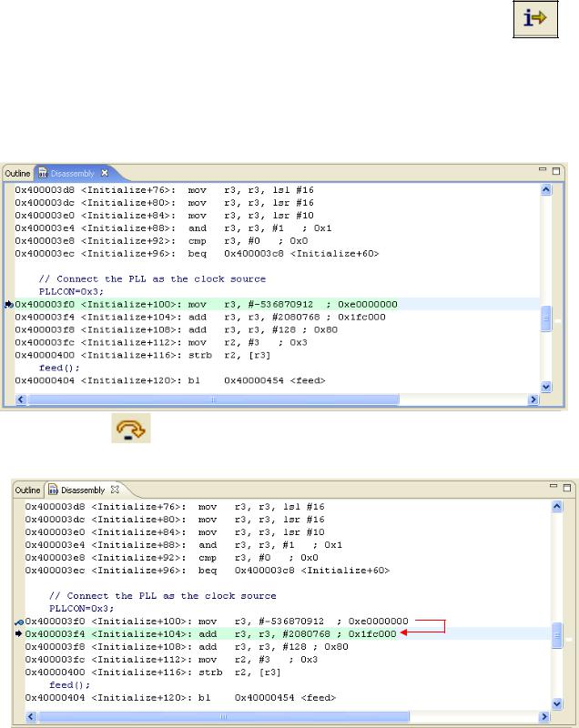Click line 0x40000400 strb in lower panel
Screen dimensions: 579x728
coord(153,672)
